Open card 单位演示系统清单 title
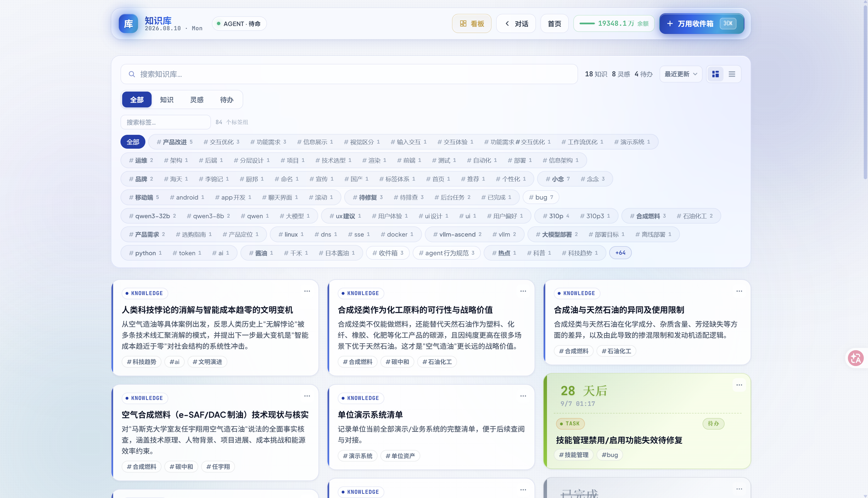The width and height of the screenshot is (868, 498). [x=370, y=415]
